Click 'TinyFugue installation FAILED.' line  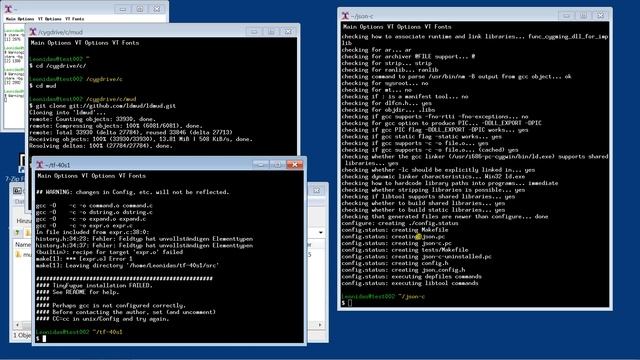point(94,285)
